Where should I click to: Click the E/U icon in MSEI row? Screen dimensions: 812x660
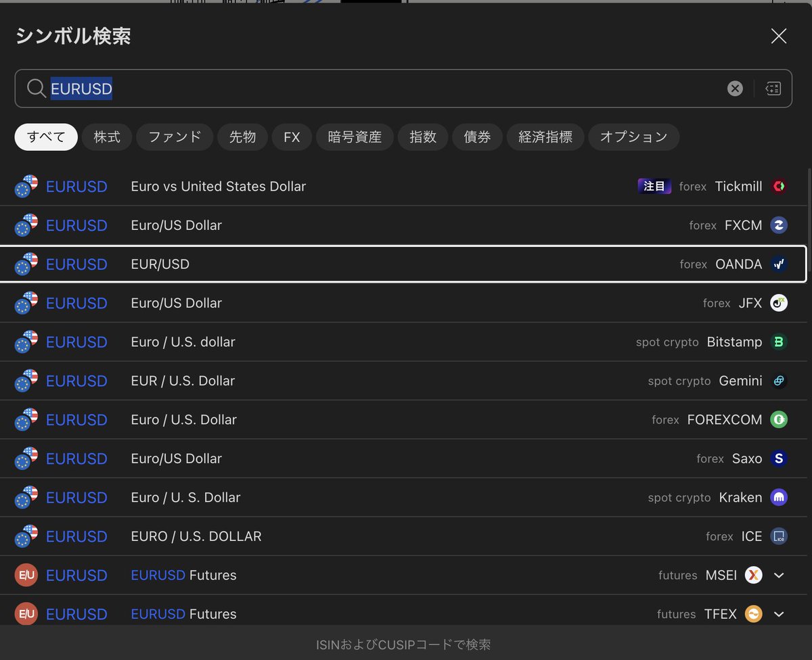26,575
